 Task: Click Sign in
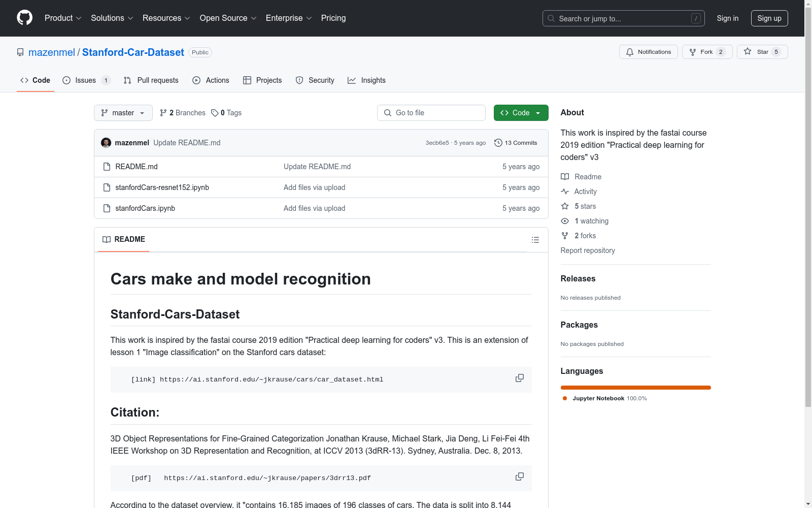tap(727, 18)
